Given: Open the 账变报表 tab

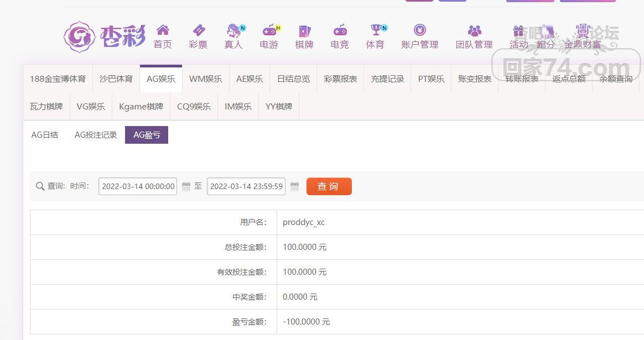Looking at the screenshot, I should point(475,79).
